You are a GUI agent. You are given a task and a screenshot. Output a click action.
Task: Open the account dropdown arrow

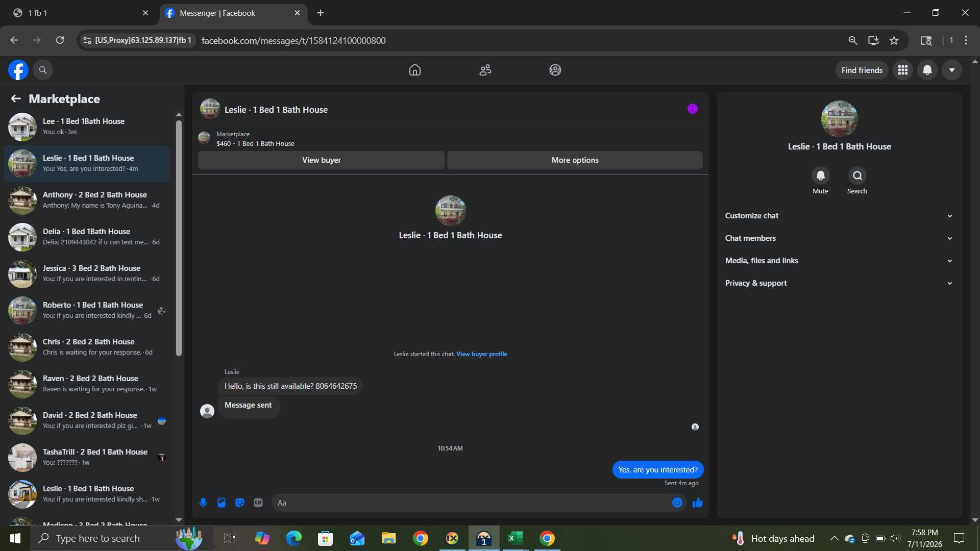pyautogui.click(x=952, y=70)
